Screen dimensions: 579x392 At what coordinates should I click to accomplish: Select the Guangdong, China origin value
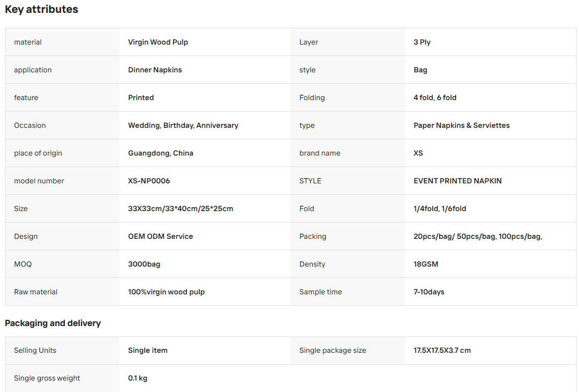pos(161,153)
